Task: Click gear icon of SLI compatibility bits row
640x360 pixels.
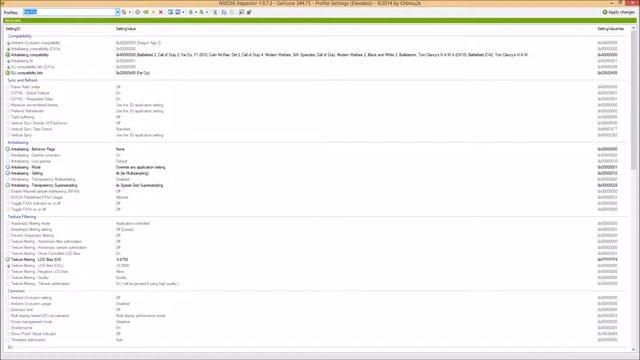Action: pos(8,73)
